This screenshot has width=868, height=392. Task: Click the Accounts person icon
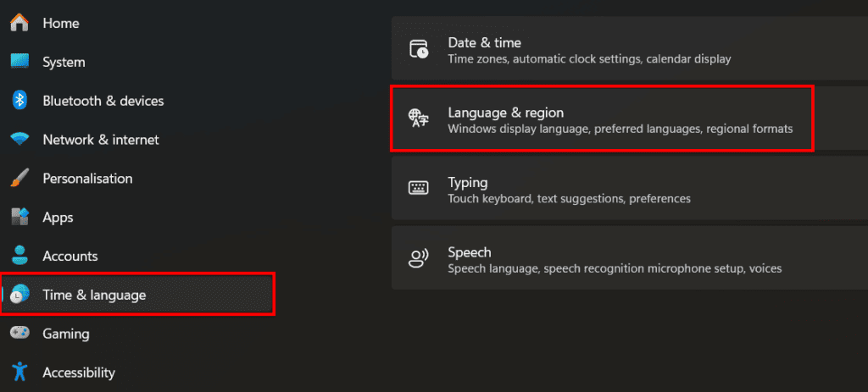coord(20,256)
